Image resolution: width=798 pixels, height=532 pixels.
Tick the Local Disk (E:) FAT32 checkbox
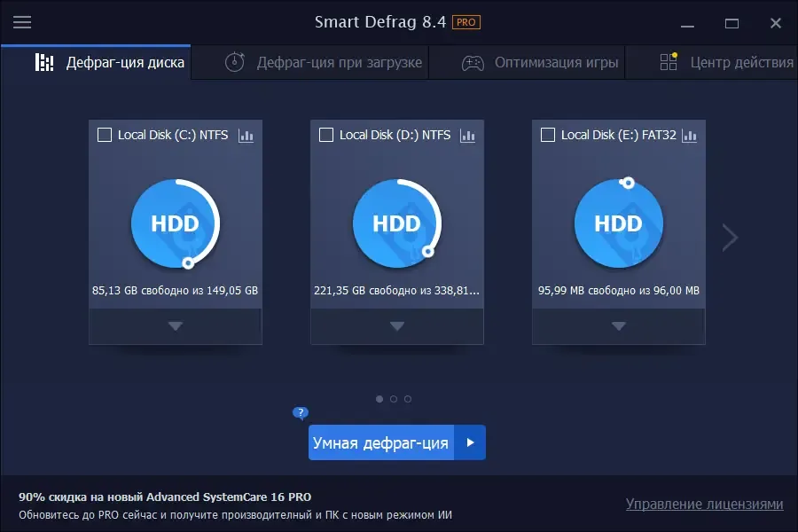pyautogui.click(x=548, y=135)
